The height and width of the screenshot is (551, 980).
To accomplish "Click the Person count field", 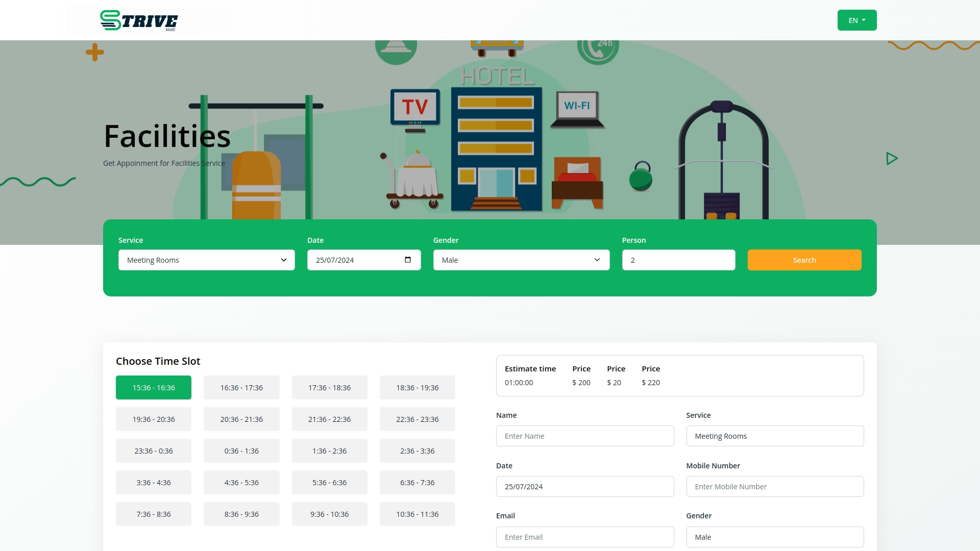I will click(x=678, y=260).
